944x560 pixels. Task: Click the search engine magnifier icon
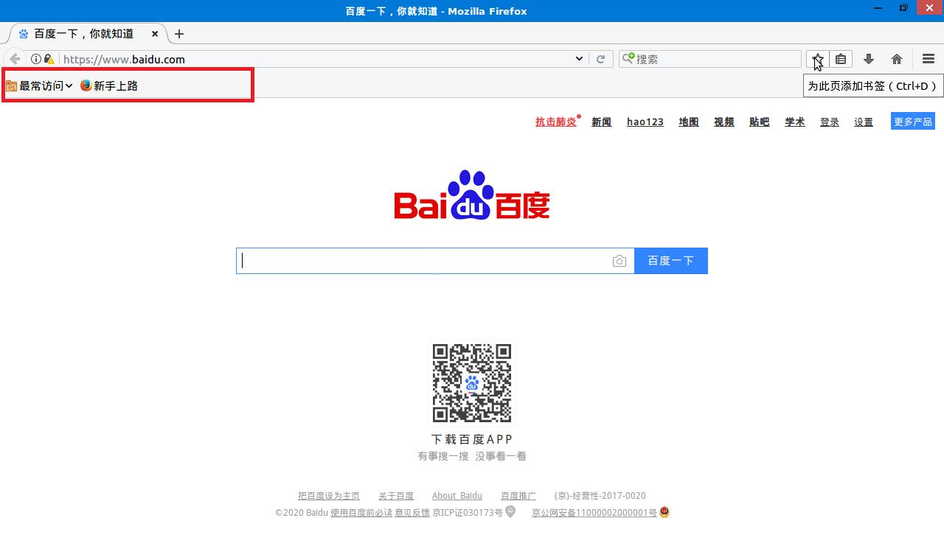[x=628, y=59]
